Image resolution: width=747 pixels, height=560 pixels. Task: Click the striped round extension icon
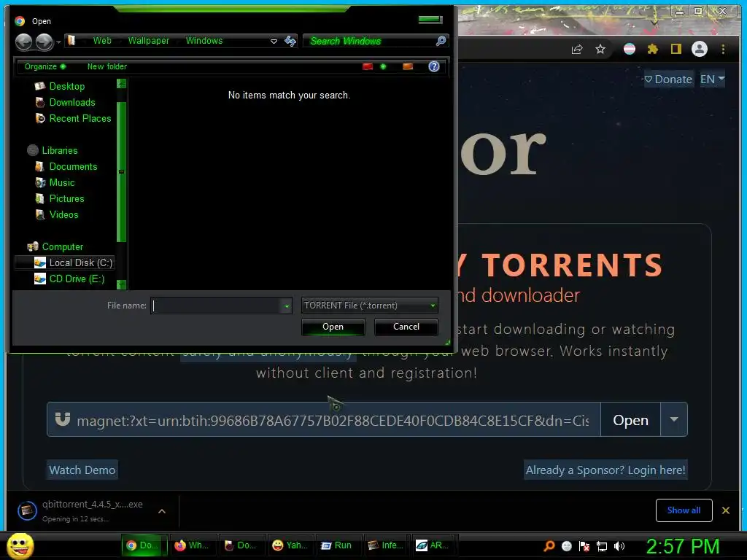pos(630,49)
